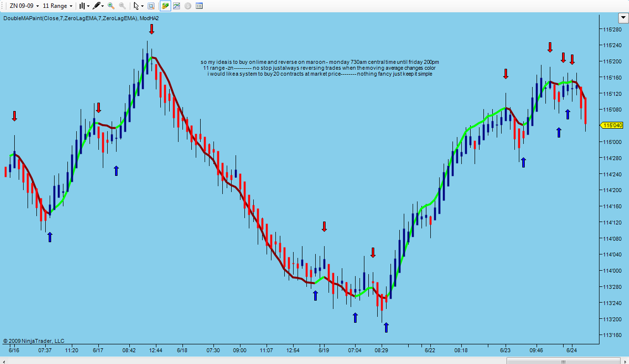629x364 pixels.
Task: Click the dropdown arrow above the price axis
Action: coord(623,18)
